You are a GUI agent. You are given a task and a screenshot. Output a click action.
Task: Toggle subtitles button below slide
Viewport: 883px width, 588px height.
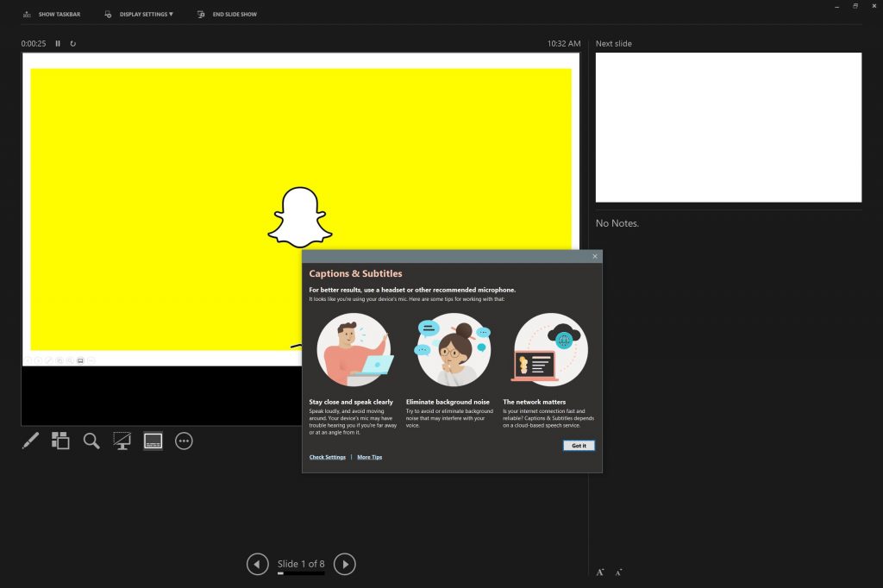coord(153,441)
